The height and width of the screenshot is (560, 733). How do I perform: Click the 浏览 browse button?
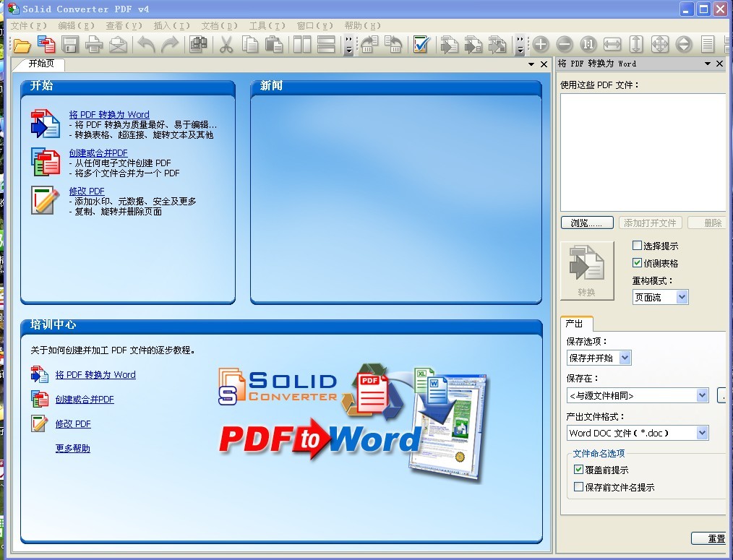(x=587, y=223)
